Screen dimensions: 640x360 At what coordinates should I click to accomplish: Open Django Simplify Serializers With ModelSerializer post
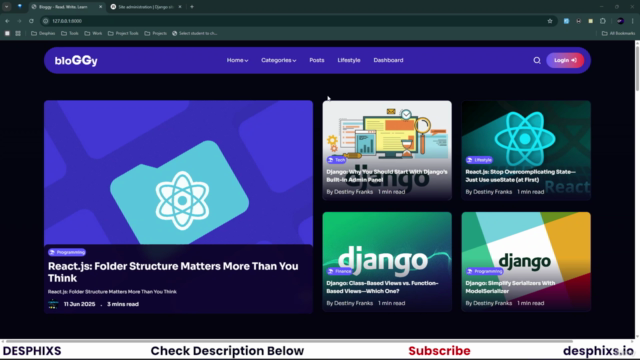pyautogui.click(x=510, y=287)
